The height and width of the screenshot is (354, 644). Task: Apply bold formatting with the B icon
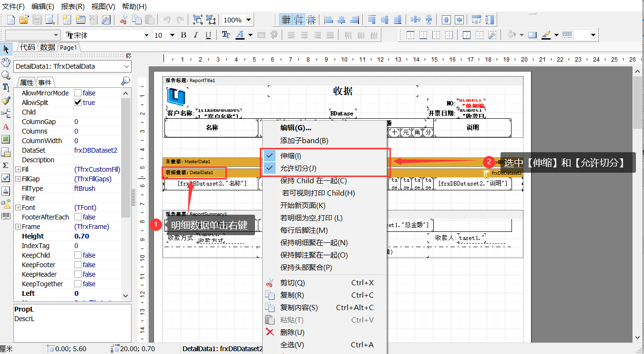(x=184, y=35)
